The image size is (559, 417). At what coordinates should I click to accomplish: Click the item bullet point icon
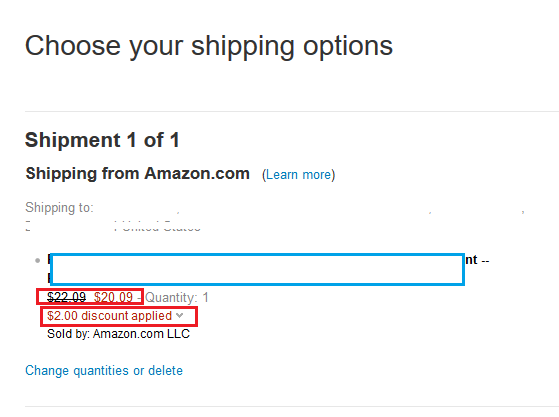37,261
